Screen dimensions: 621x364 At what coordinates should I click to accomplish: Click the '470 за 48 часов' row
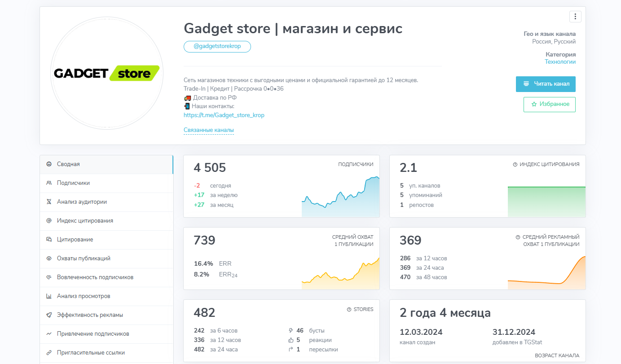click(423, 277)
